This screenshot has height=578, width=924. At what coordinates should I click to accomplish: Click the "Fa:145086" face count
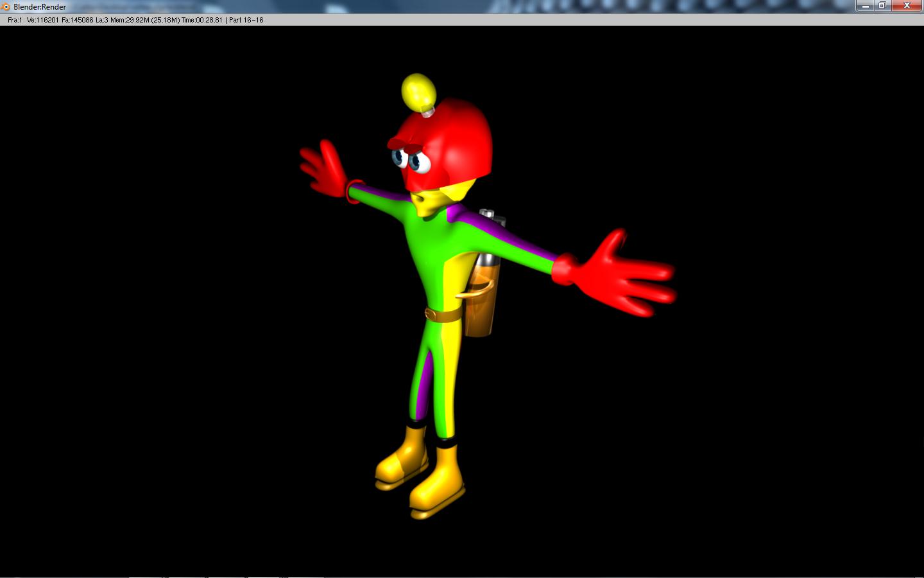pos(77,20)
